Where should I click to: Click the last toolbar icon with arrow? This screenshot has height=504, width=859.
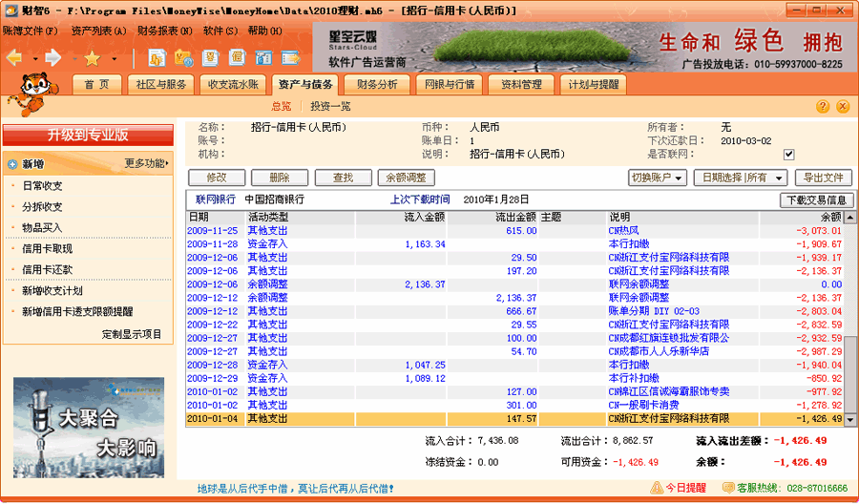(x=291, y=58)
